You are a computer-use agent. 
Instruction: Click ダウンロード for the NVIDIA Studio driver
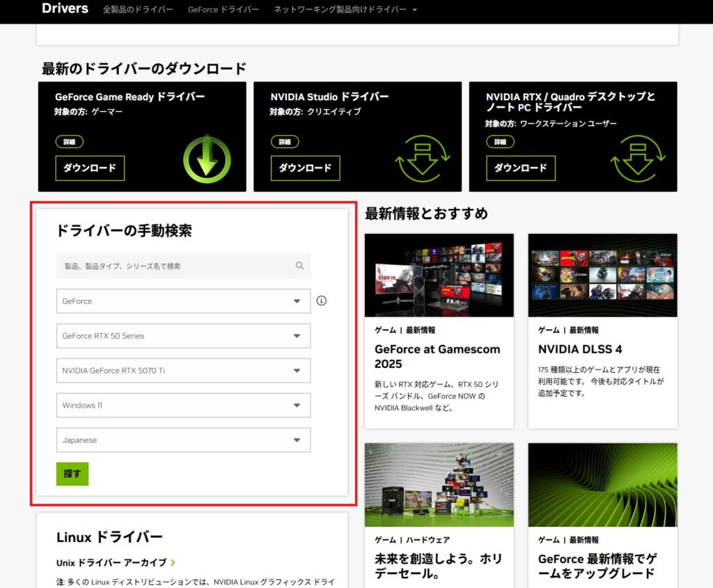click(x=305, y=168)
